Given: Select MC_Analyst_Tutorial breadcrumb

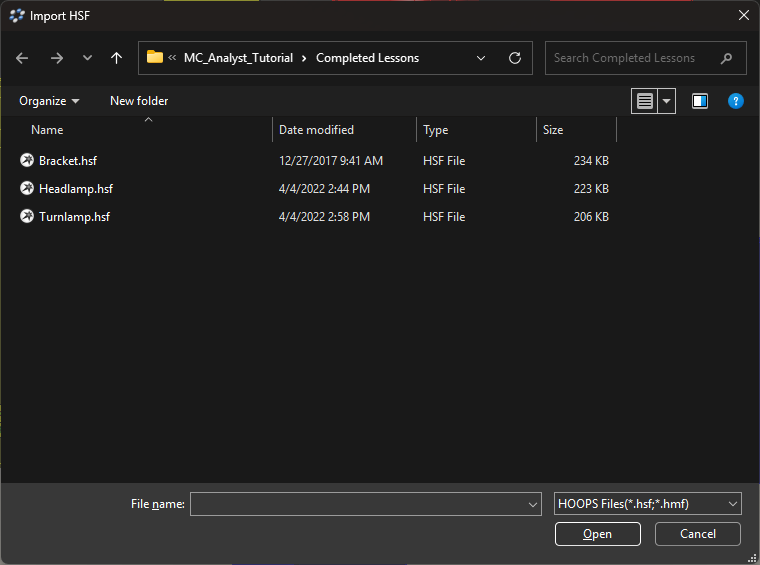Looking at the screenshot, I should point(238,58).
